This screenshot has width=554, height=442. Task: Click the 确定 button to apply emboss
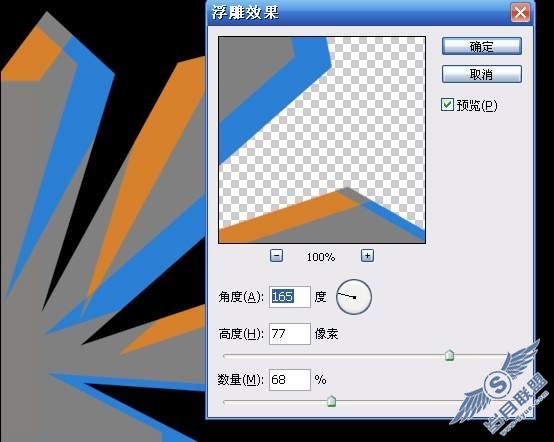pos(482,46)
